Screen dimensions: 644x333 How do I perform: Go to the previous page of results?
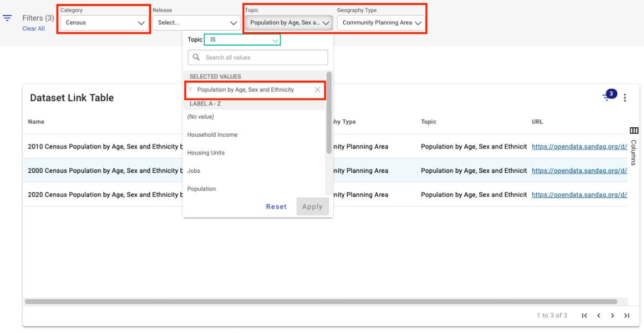point(598,316)
